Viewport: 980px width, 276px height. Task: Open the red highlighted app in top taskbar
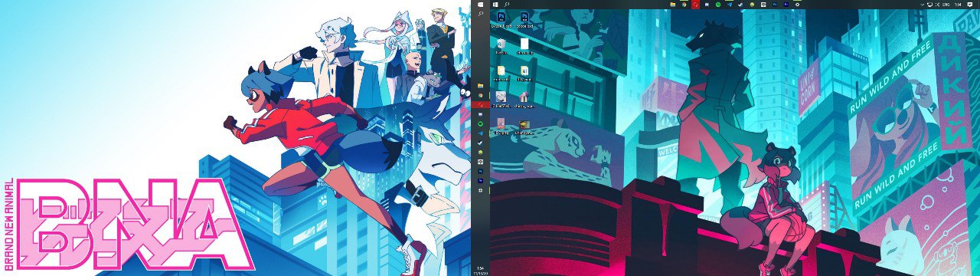point(695,5)
